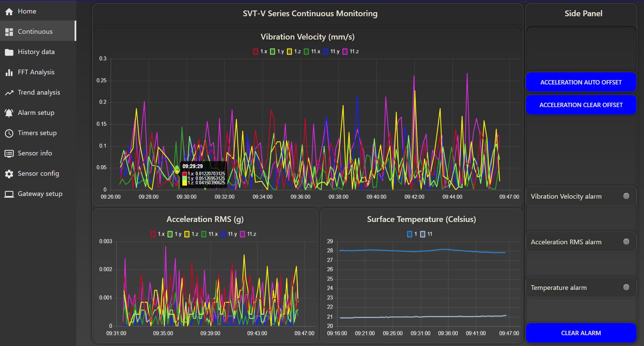The image size is (644, 346).
Task: Toggle 1.y series in Vibration Velocity legend
Action: click(x=277, y=51)
